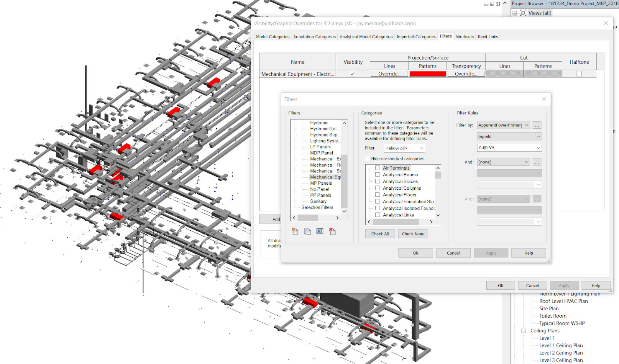Select the Hydronic filter in the list
The width and height of the screenshot is (619, 364).
[319, 123]
